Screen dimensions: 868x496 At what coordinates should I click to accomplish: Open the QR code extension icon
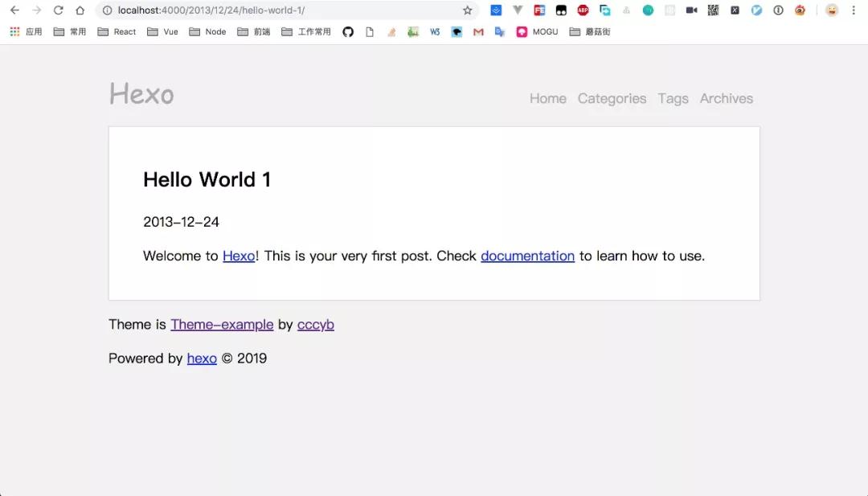coord(713,10)
